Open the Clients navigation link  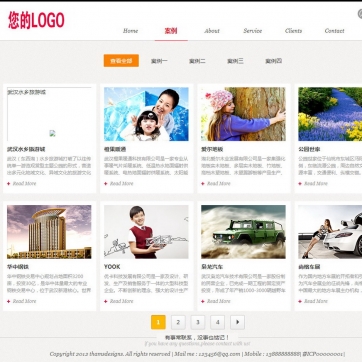[x=293, y=31]
